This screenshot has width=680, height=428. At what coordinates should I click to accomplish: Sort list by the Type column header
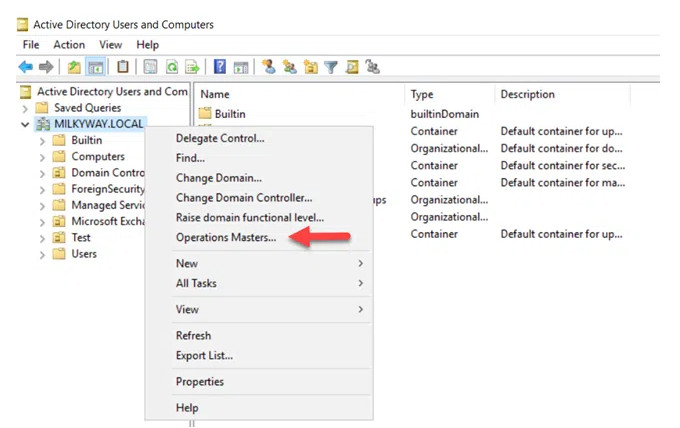(421, 94)
